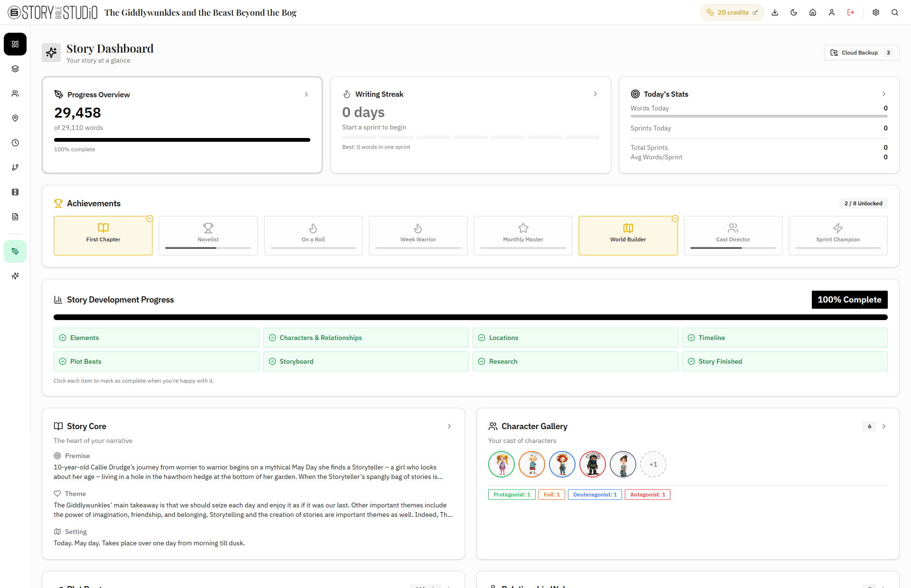This screenshot has width=911, height=588.
Task: Open the blue-ringed character avatar
Action: coord(562,464)
